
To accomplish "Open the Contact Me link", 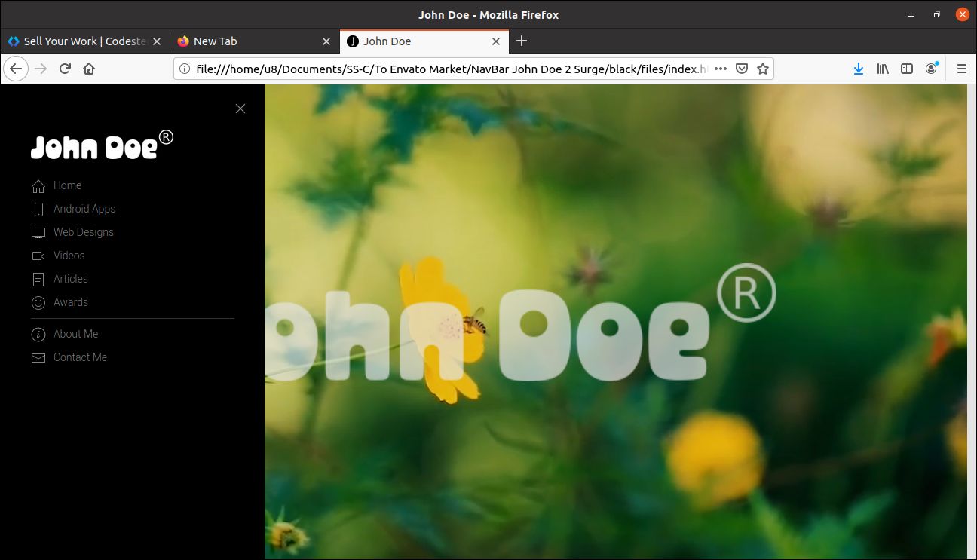I will coord(80,357).
